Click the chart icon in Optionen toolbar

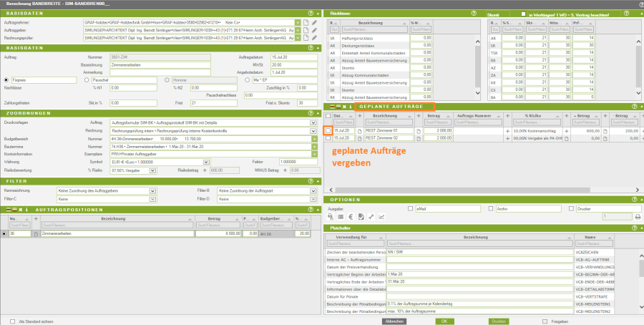(x=381, y=217)
